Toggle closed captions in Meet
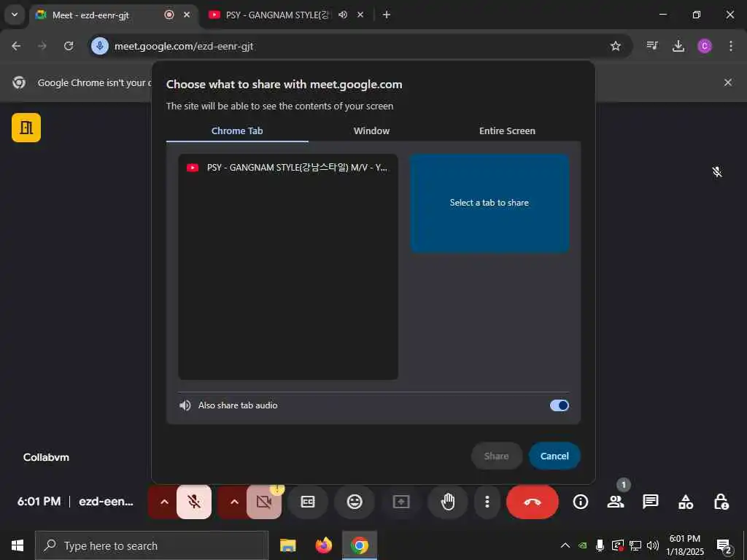Viewport: 747px width, 560px height. point(308,502)
